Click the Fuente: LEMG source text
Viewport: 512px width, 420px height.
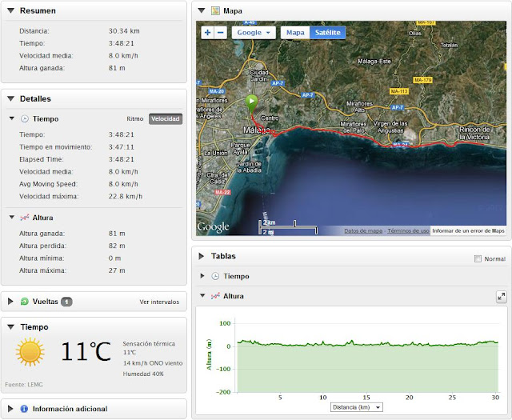(x=24, y=385)
